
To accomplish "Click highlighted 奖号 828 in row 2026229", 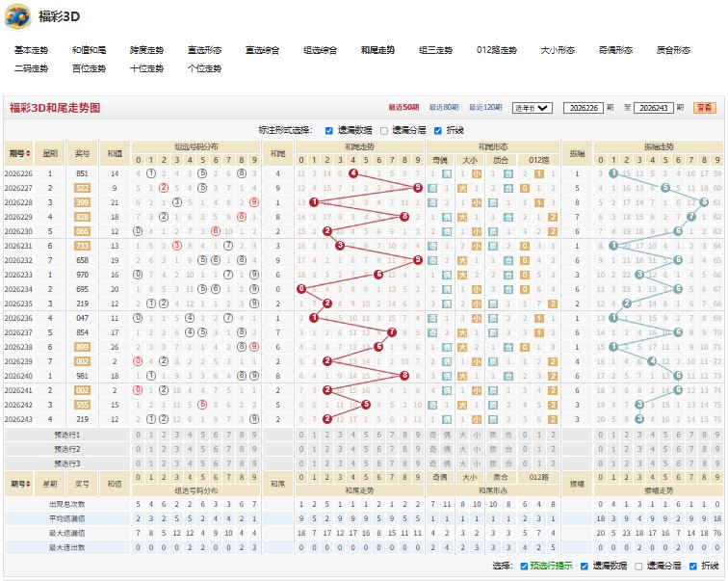I will (x=82, y=217).
